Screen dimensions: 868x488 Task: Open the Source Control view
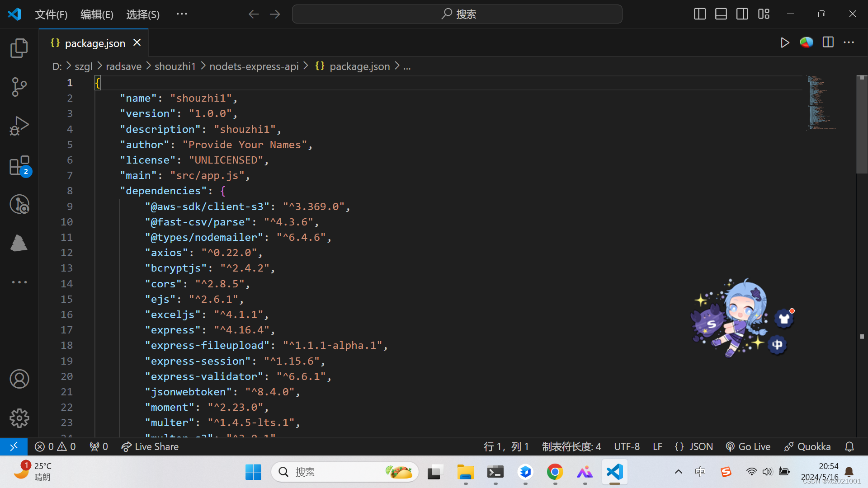click(x=19, y=87)
